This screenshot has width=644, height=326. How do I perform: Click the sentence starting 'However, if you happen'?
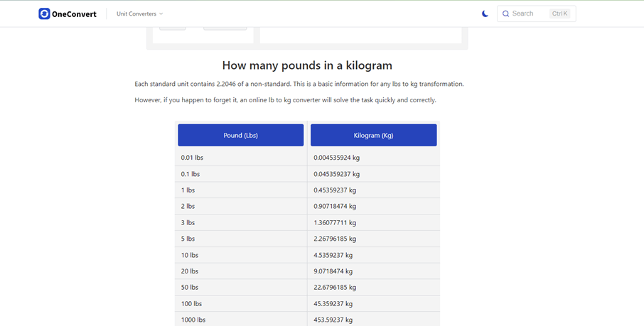(x=286, y=99)
